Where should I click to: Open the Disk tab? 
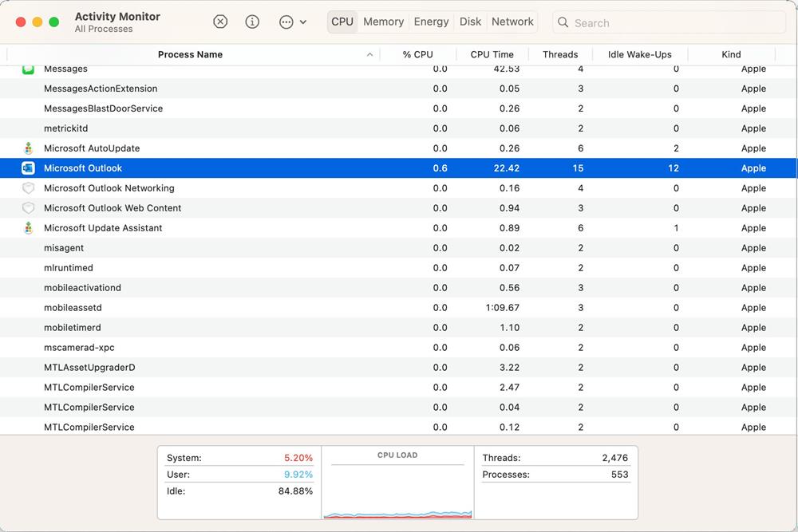(470, 22)
